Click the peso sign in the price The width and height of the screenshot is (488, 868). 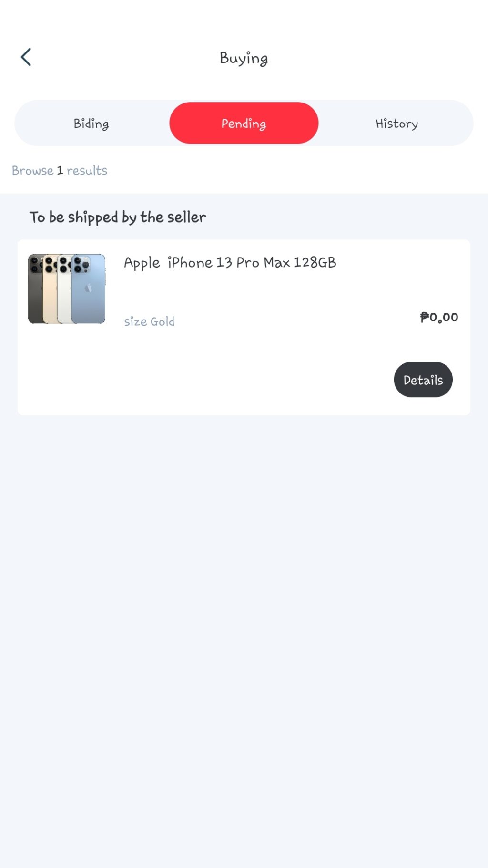(x=424, y=317)
